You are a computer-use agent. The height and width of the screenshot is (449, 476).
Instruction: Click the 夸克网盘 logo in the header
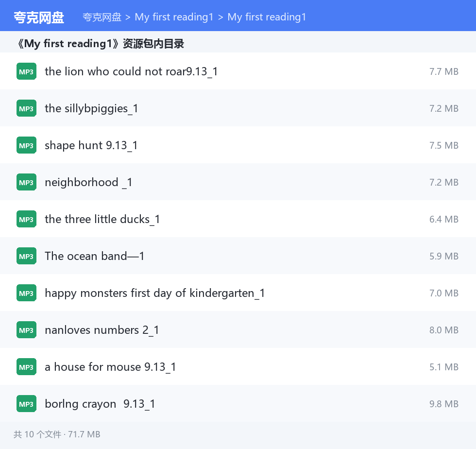pos(39,17)
